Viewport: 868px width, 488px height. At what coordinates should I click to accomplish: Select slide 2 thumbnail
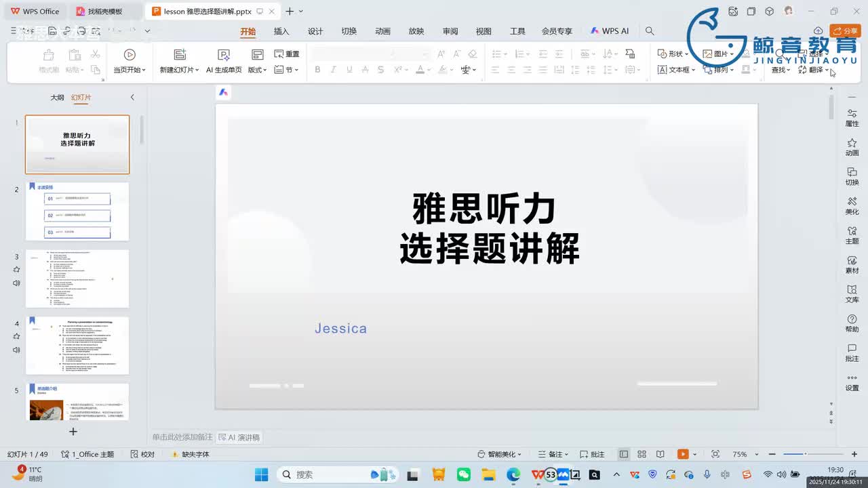click(77, 211)
